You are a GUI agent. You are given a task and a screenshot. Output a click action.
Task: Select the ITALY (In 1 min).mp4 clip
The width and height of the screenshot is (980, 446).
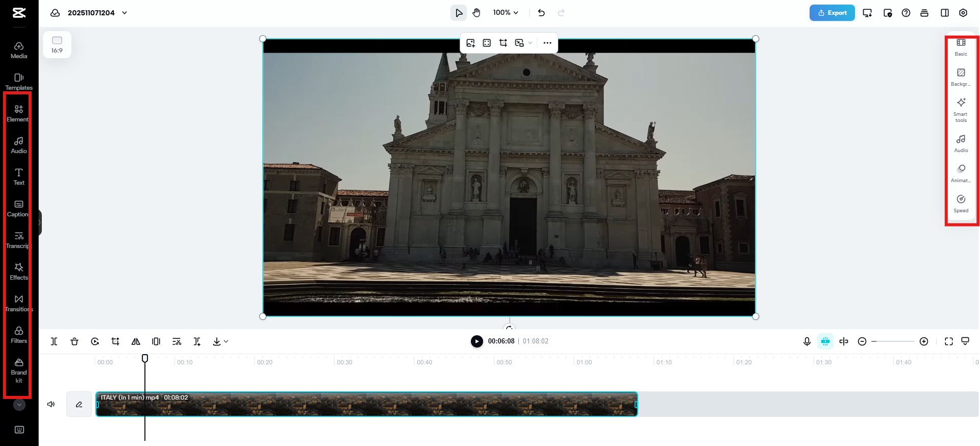(367, 404)
